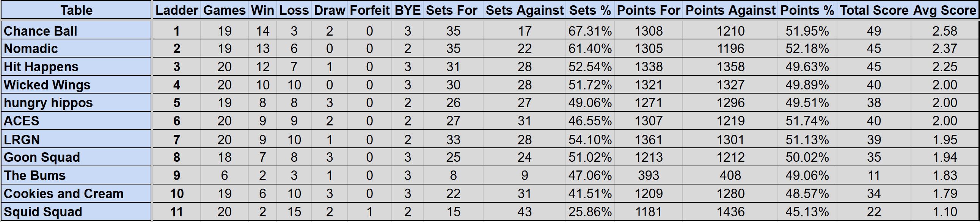This screenshot has height=222, width=980.
Task: Click the Points Against column header
Action: click(x=730, y=10)
